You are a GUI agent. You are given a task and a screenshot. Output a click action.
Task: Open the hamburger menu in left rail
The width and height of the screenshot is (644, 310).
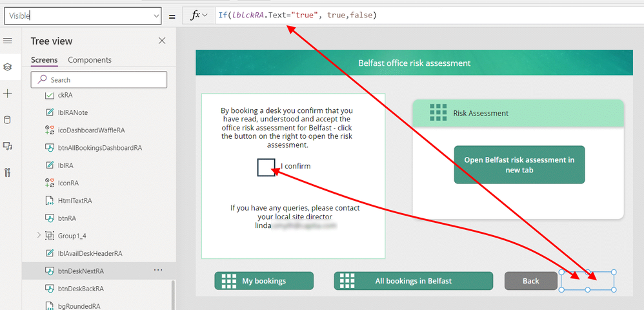(x=7, y=41)
